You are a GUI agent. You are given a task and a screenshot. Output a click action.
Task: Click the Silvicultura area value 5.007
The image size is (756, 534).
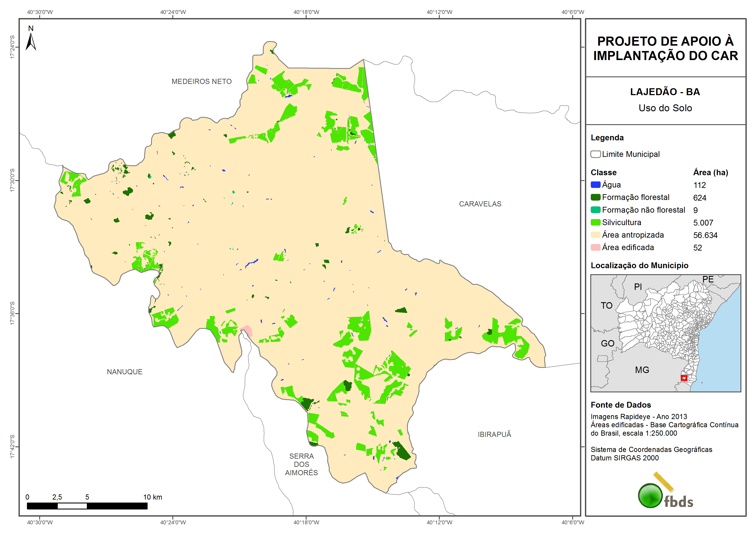pos(703,223)
